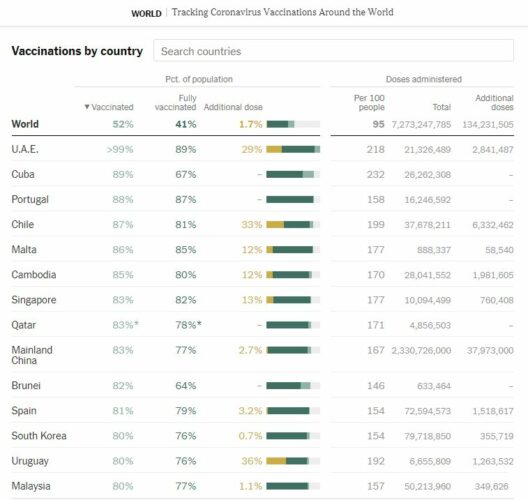Select Cuba total doses 26,262,308

(428, 175)
